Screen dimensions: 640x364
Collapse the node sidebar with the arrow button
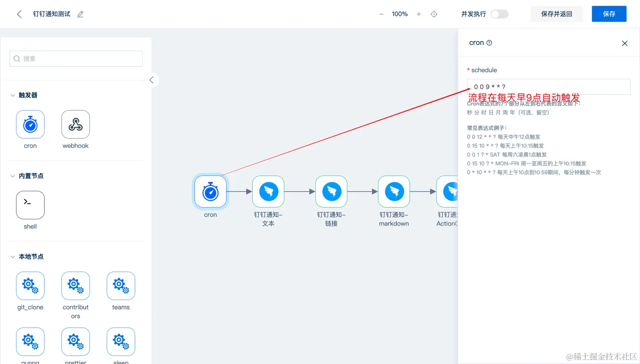tap(152, 80)
